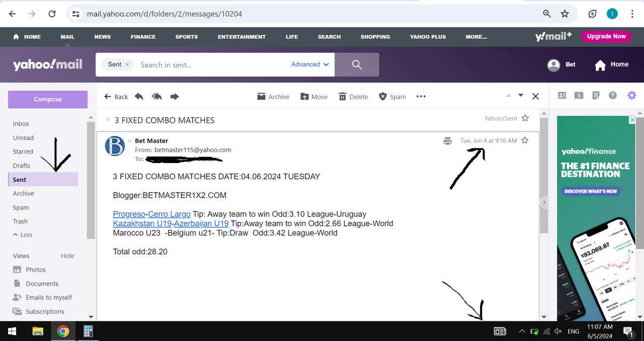Close the open message with X
Image resolution: width=644 pixels, height=341 pixels.
click(x=535, y=96)
